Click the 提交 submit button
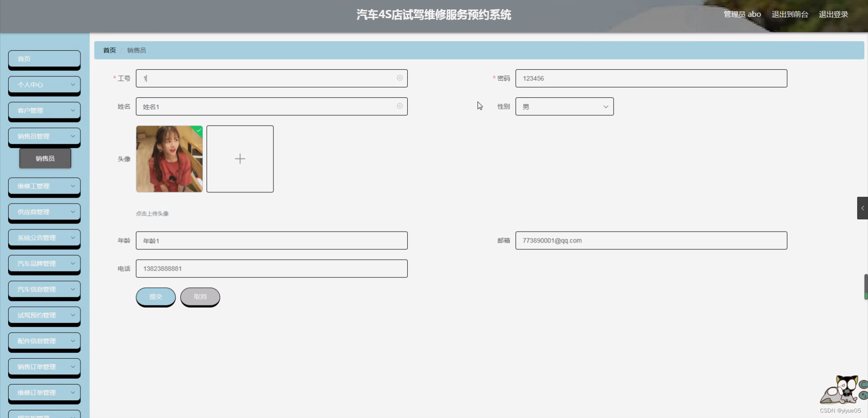Image resolution: width=868 pixels, height=418 pixels. 156,297
